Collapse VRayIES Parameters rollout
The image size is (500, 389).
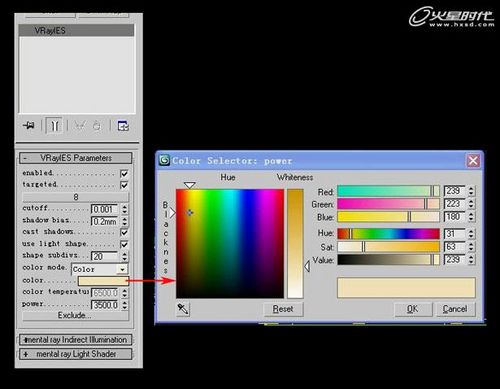click(x=76, y=158)
